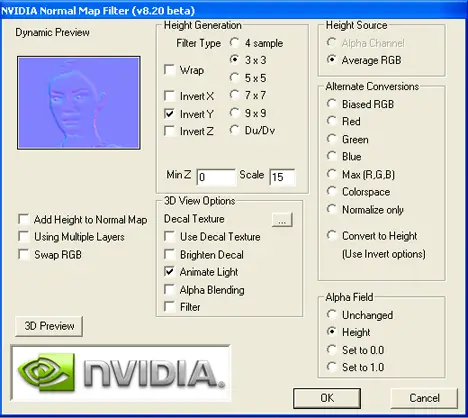
Task: Dismiss the dialog with Cancel
Action: point(424,398)
